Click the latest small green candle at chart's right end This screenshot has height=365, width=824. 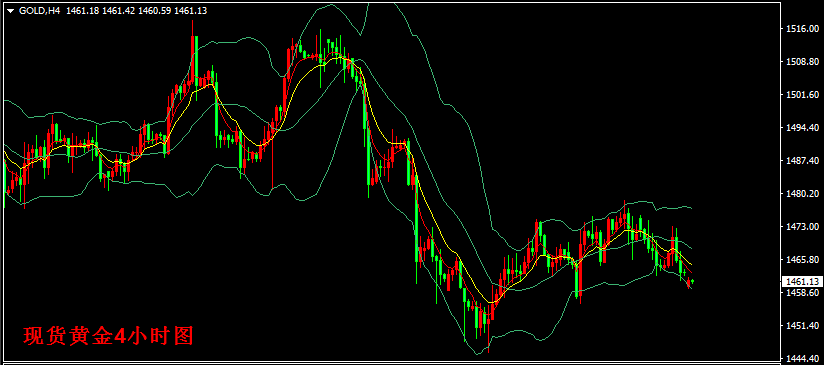(x=693, y=281)
